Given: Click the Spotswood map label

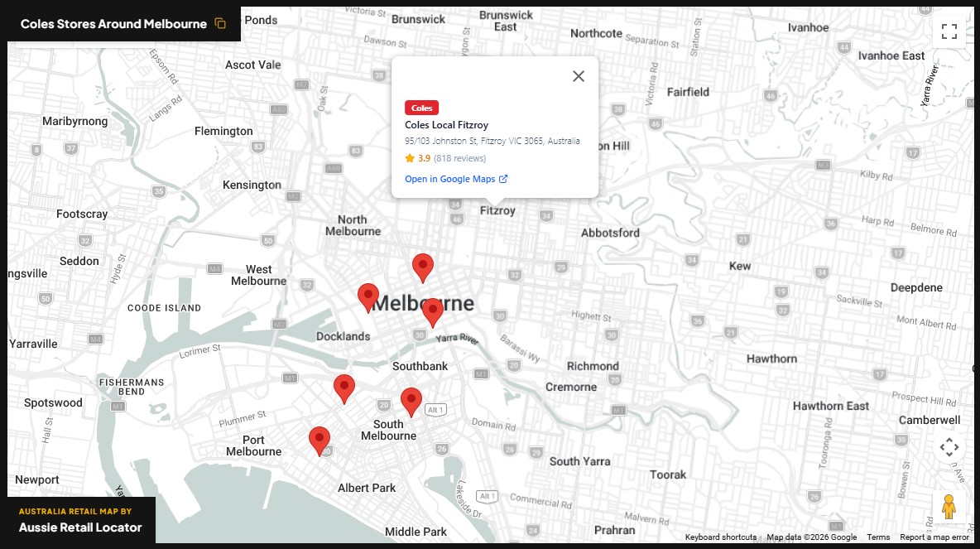Looking at the screenshot, I should (x=53, y=402).
